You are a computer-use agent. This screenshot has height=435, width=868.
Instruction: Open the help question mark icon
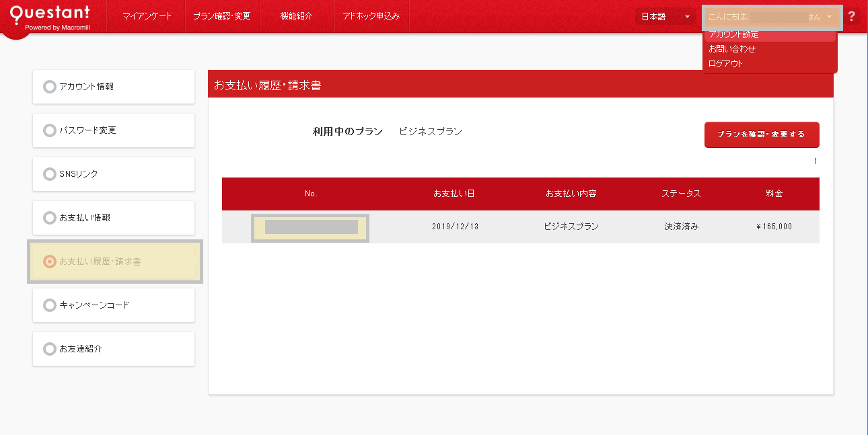(x=852, y=17)
